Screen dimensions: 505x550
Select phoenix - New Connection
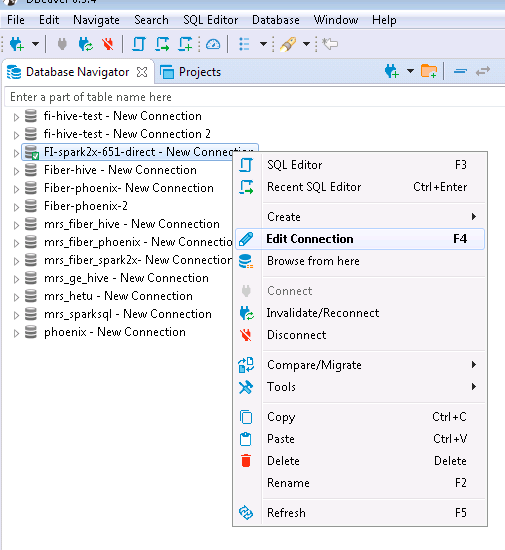pos(115,332)
